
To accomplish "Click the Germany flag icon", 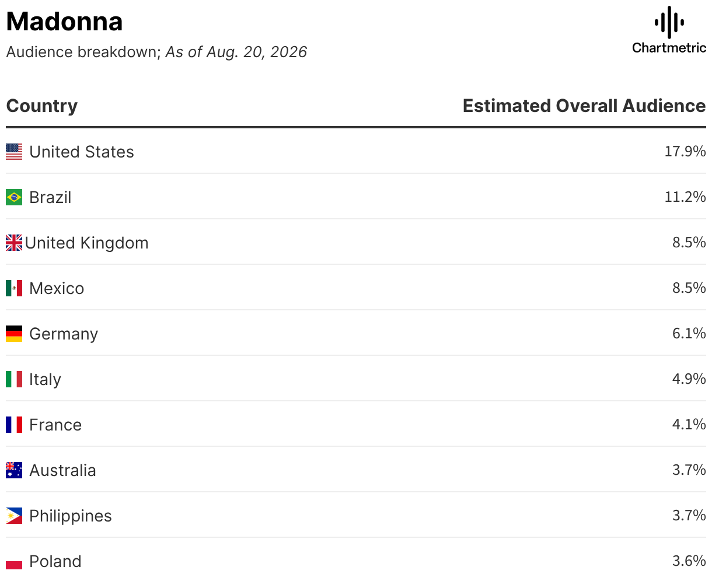I will tap(14, 334).
